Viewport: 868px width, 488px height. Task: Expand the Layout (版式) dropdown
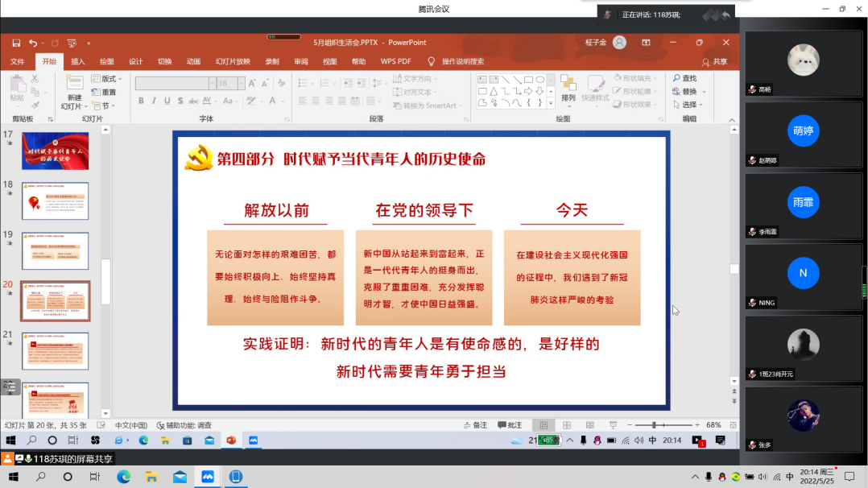(108, 79)
